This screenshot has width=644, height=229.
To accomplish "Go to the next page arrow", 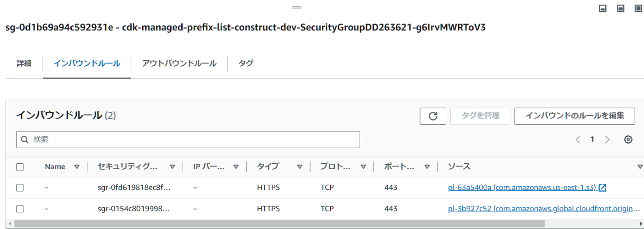I will [607, 139].
